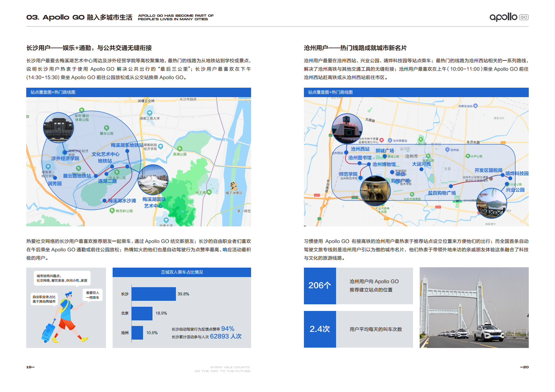This screenshot has height=392, width=555.
Task: Click the 梅溪湖水沙滩 station dot
Action: (104, 201)
